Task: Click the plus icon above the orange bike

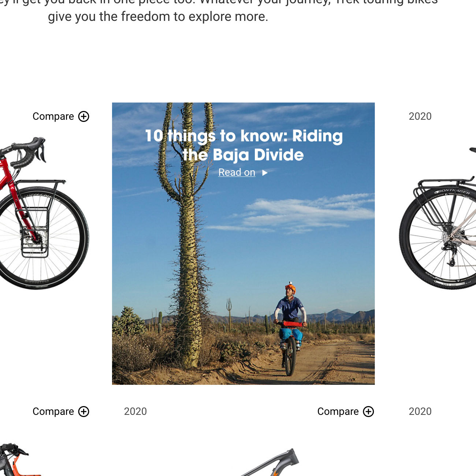Action: click(x=84, y=412)
